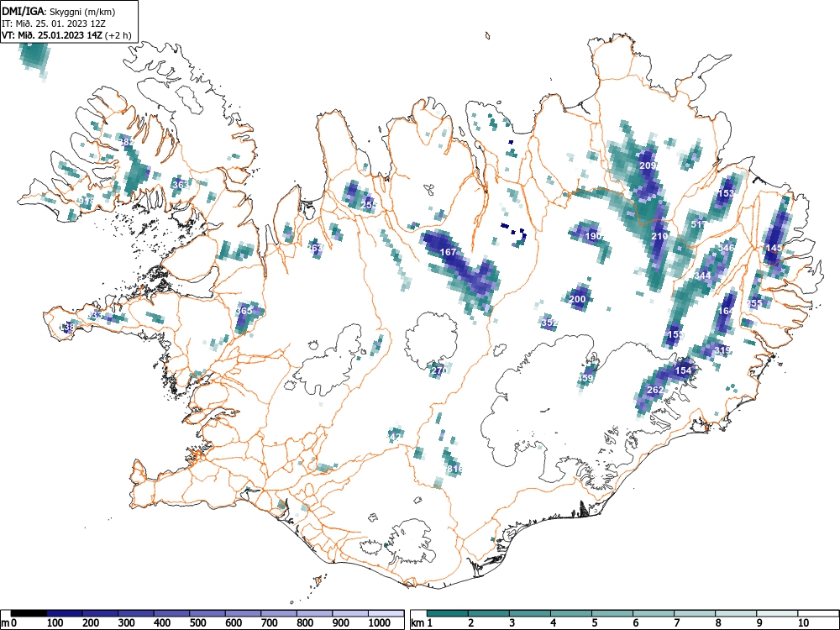Screen dimensions: 840x630
Task: Click the visibility value 210 on the map
Action: (659, 236)
